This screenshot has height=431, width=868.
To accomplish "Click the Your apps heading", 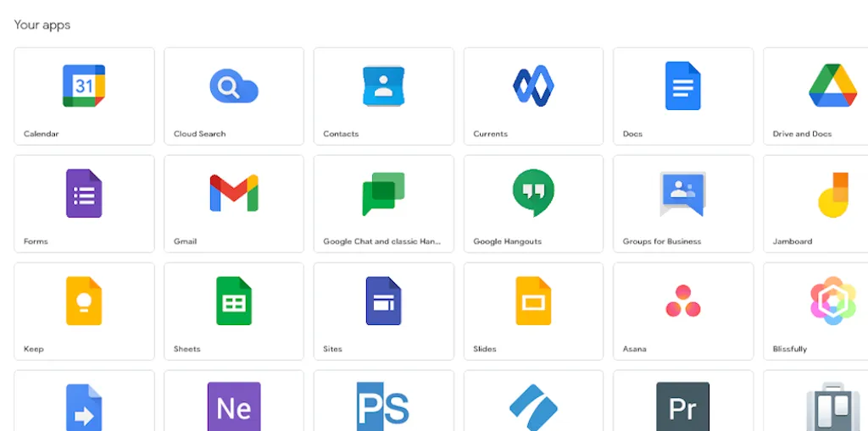I will [x=42, y=25].
